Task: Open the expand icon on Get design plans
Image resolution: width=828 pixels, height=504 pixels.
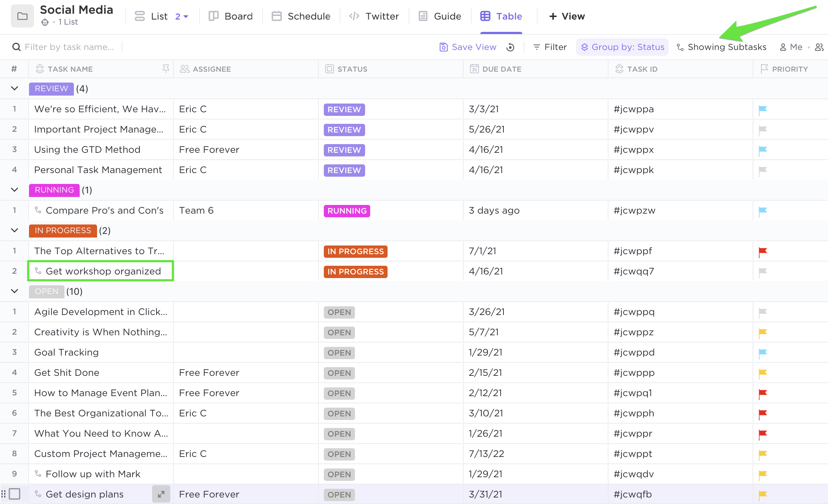Action: pos(161,494)
